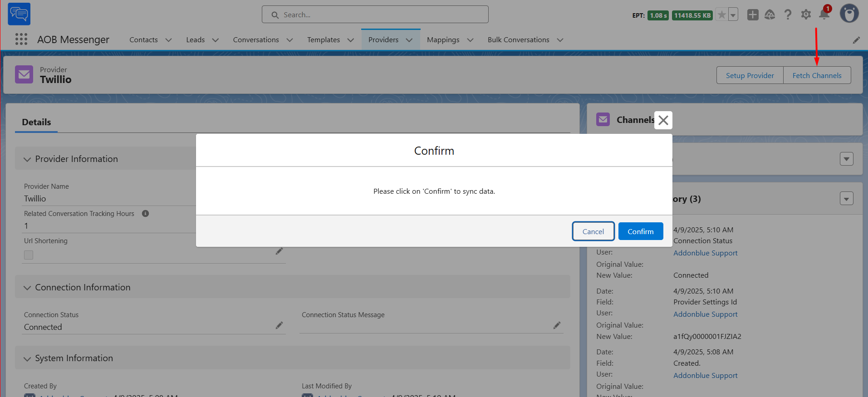Open the Salesforce guidance center icon
Viewport: 868px width, 397px height.
point(770,15)
